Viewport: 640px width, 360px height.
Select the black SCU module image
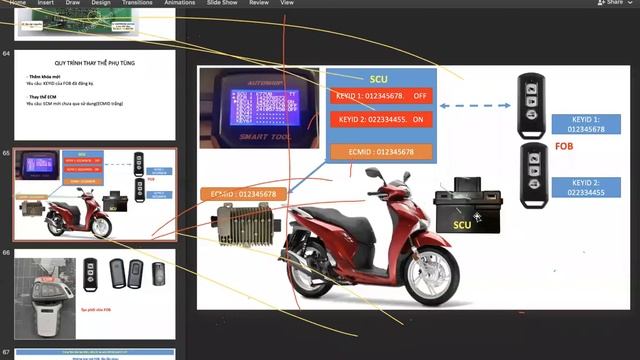468,205
